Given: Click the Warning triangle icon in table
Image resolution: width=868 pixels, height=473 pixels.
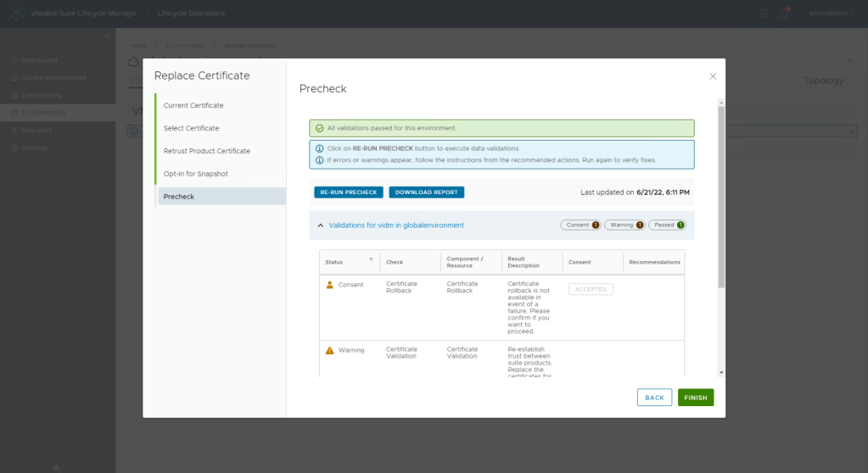Looking at the screenshot, I should point(330,350).
